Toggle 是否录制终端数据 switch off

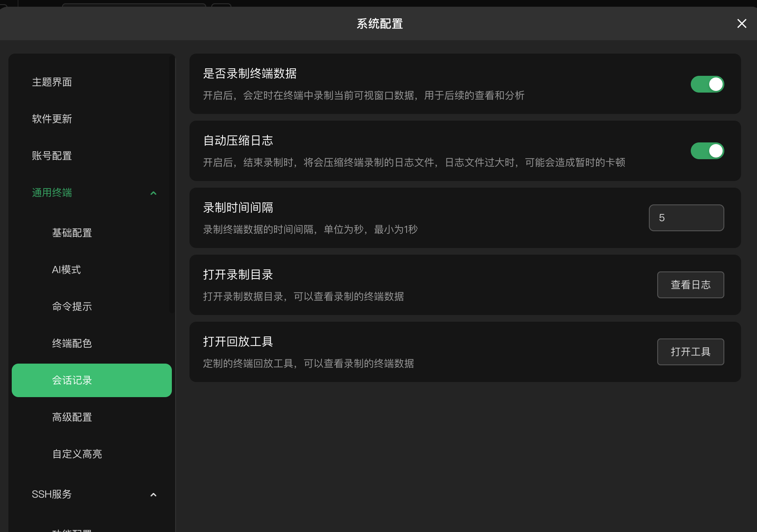[707, 84]
